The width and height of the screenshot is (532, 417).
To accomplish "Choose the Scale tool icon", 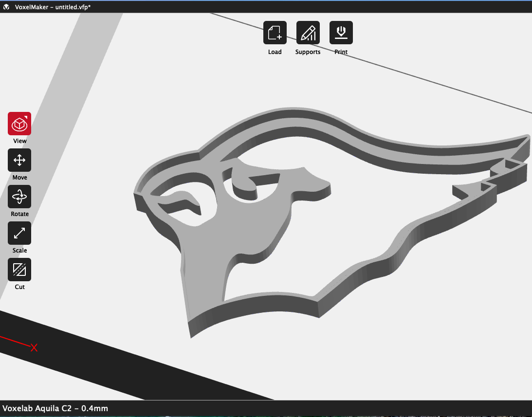I will [x=19, y=233].
